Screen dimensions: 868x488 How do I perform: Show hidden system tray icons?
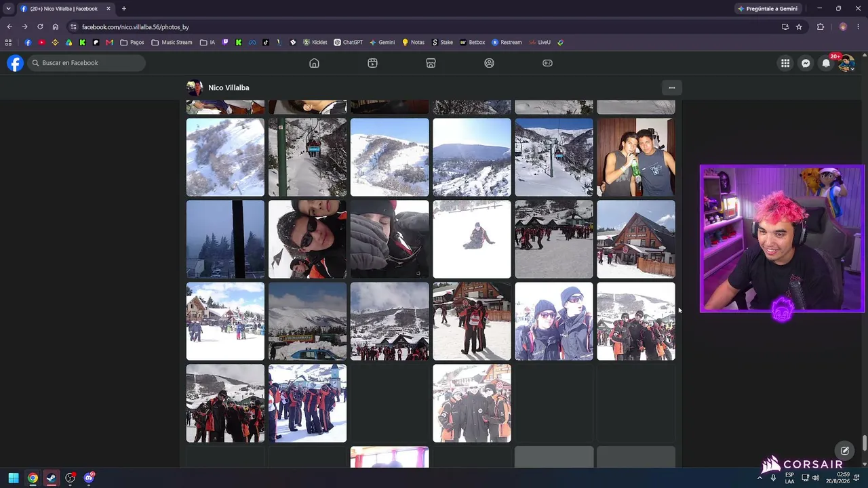(x=759, y=478)
